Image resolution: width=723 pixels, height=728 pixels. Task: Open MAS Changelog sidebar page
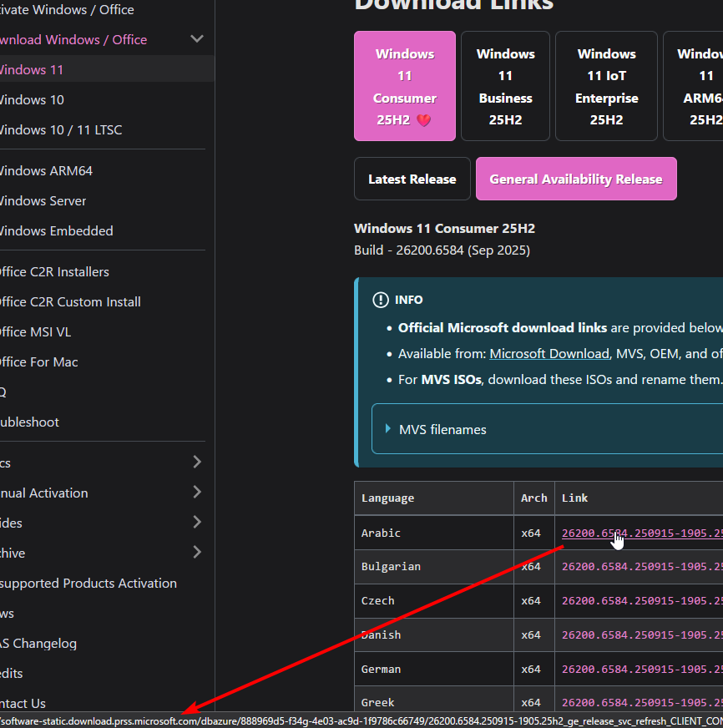tap(38, 644)
